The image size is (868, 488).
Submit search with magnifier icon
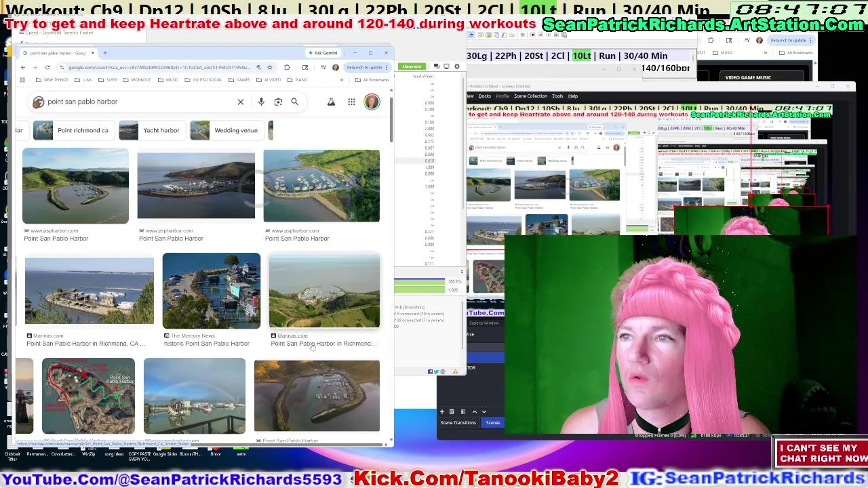(294, 102)
